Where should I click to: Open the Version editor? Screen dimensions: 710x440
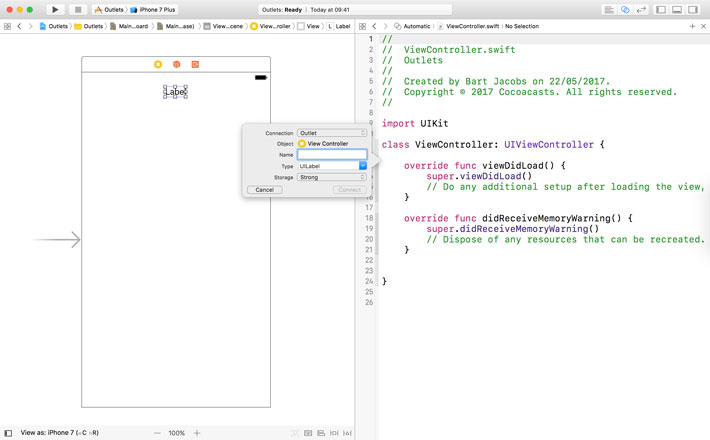click(641, 10)
